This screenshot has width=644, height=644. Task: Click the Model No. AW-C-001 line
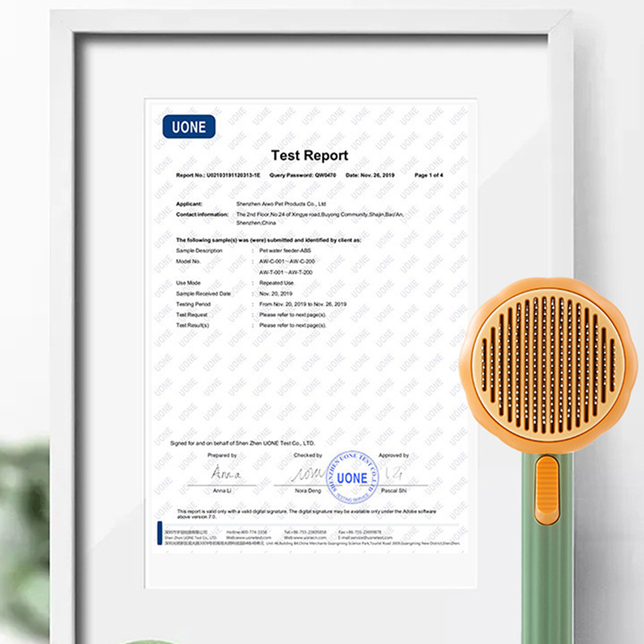pyautogui.click(x=286, y=262)
